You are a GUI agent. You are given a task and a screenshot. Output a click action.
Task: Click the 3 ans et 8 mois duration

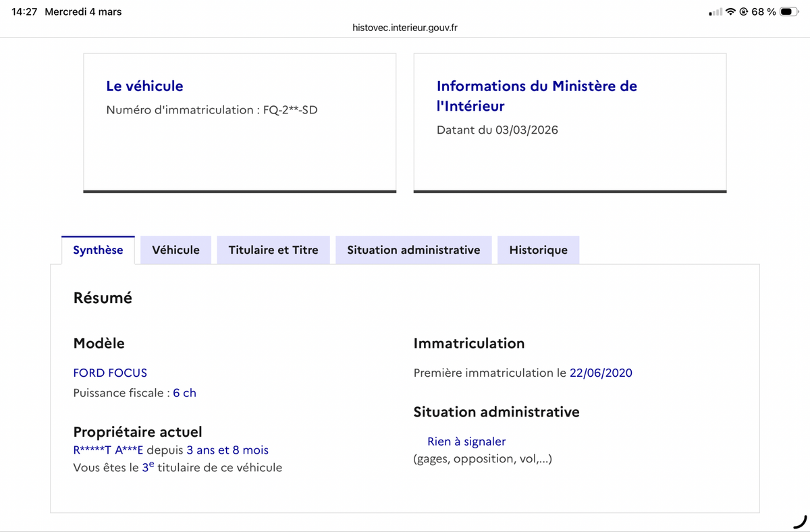coord(227,450)
